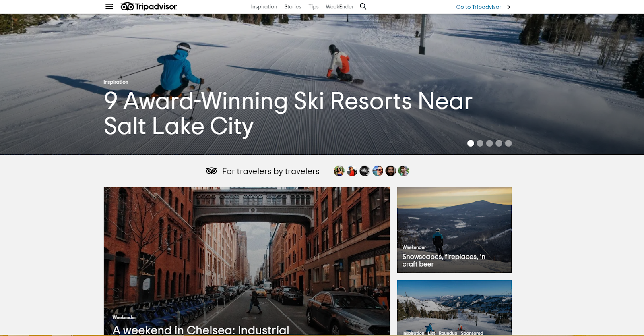
Task: Click the chevron next to Go to Tripadvisor
Action: click(x=509, y=7)
